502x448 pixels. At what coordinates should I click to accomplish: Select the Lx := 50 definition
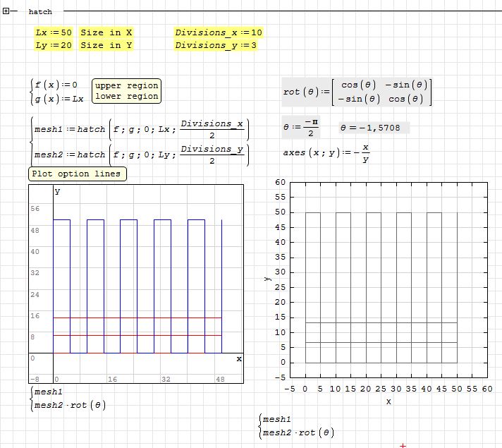coord(54,32)
